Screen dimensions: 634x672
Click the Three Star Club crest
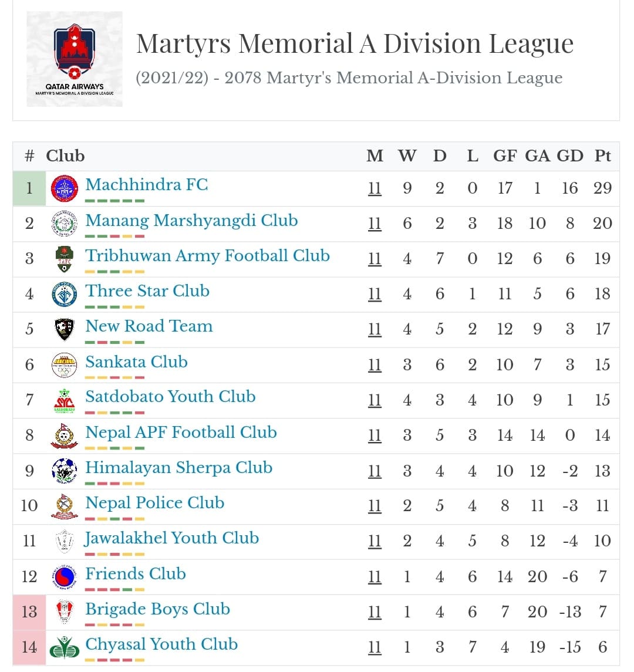(65, 294)
